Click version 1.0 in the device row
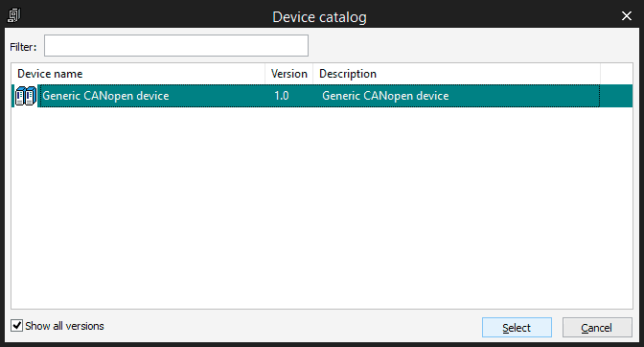 coord(282,96)
